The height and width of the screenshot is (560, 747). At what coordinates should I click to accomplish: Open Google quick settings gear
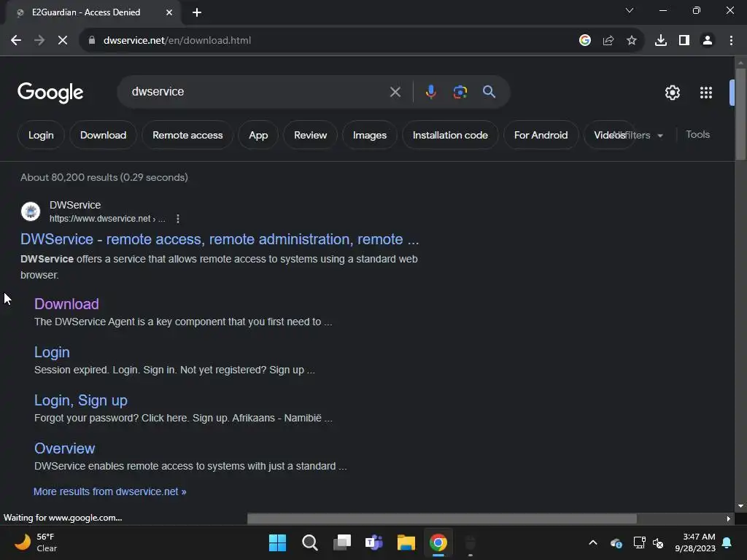(x=672, y=93)
